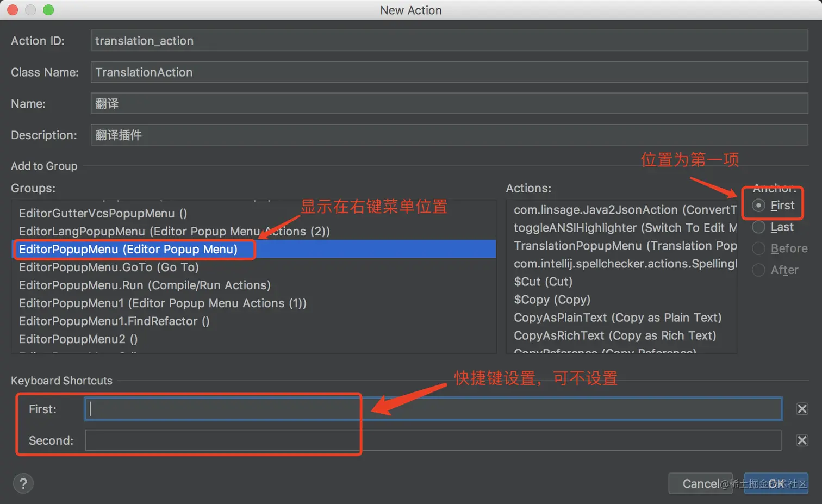Select EditorPopupMenu2 () group

tap(254, 339)
